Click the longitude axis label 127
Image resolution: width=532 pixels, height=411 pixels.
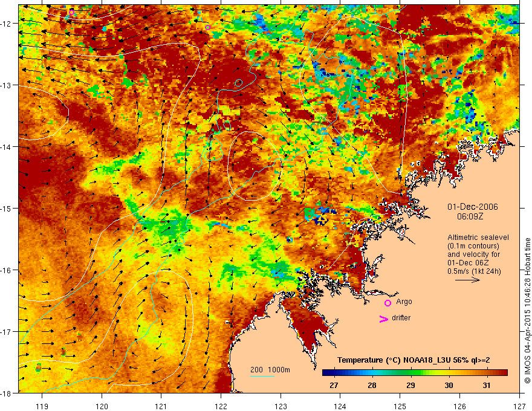519,406
